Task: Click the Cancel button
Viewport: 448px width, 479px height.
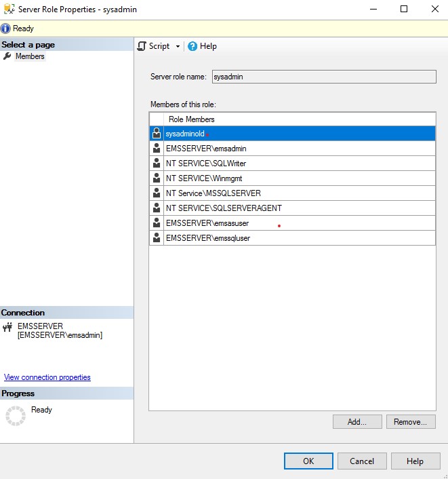Action: [362, 461]
